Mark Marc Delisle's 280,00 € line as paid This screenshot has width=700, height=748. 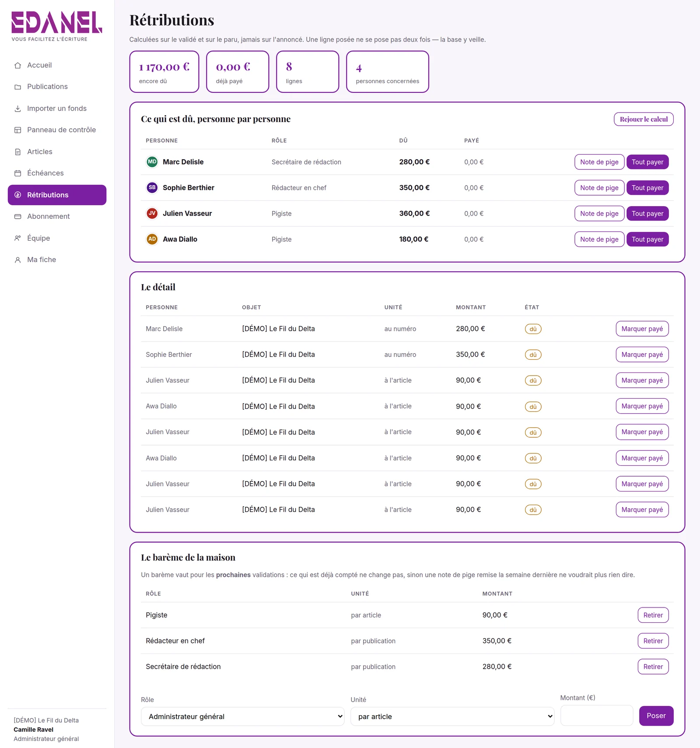642,329
